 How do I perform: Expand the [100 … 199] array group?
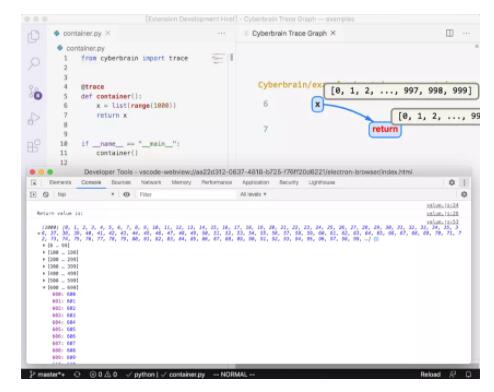pos(61,252)
